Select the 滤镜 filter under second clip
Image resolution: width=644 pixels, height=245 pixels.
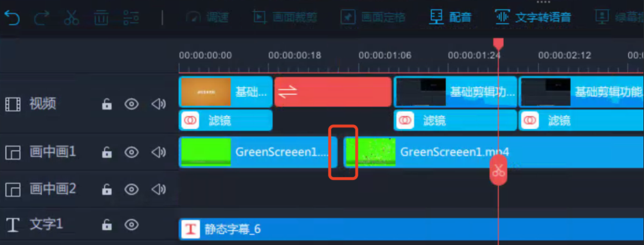(455, 120)
